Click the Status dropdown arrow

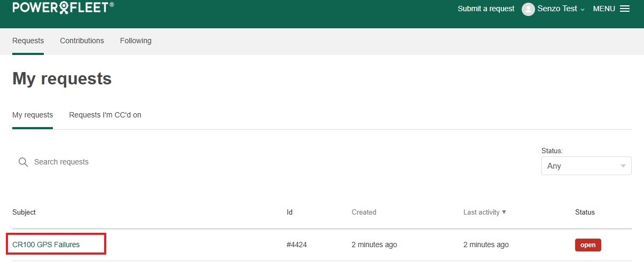pos(623,166)
